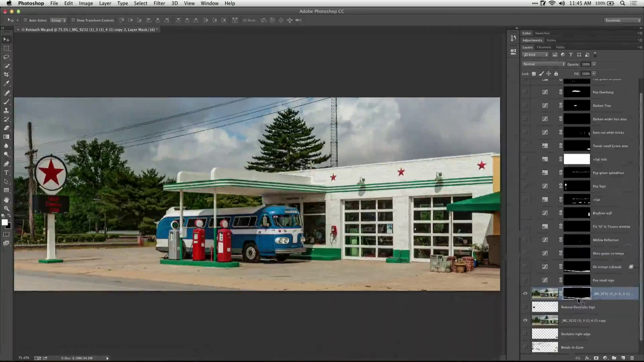Click the Create new group folder icon
644x362 pixels.
(x=614, y=358)
